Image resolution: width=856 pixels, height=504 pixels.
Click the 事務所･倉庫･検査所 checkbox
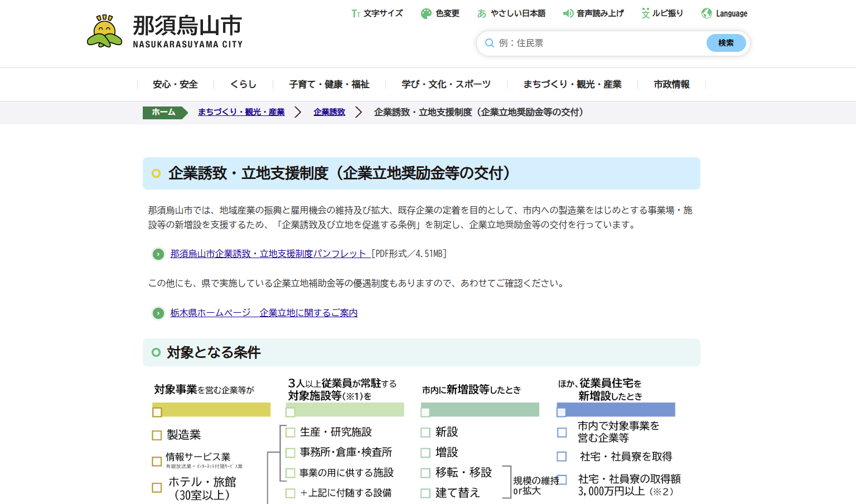pos(291,453)
